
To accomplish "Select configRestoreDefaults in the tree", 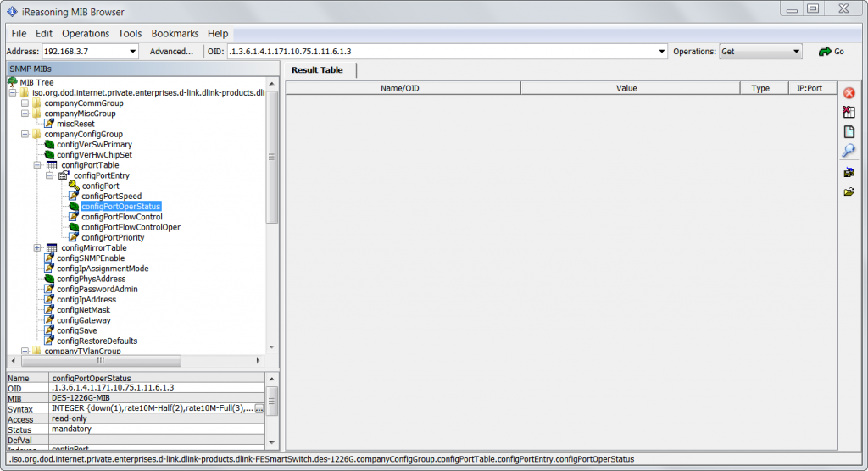I will [97, 341].
